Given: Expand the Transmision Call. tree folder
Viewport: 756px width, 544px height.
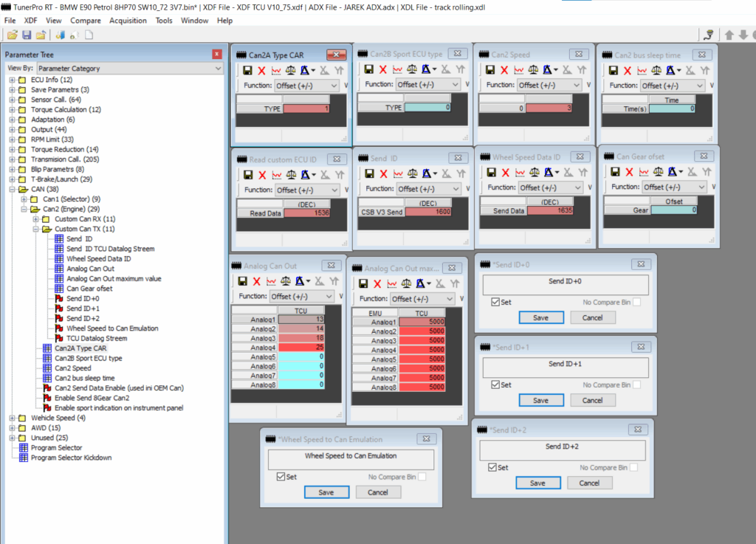Looking at the screenshot, I should 12,159.
